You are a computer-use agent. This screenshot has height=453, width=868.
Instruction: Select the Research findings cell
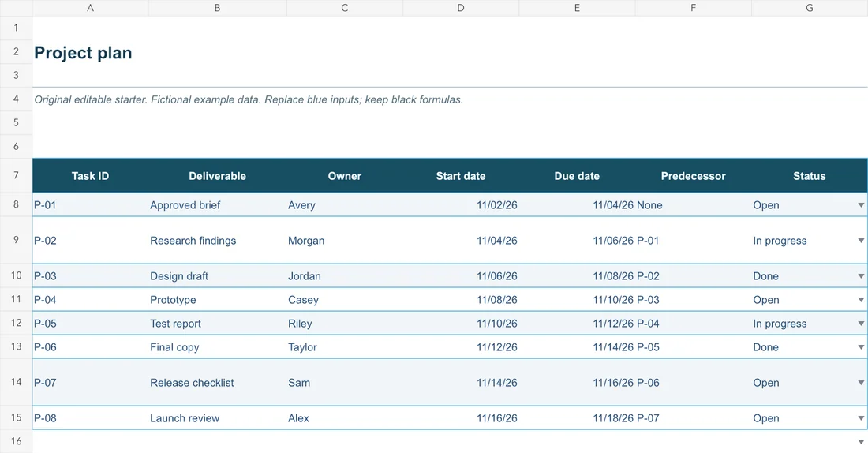(x=218, y=241)
